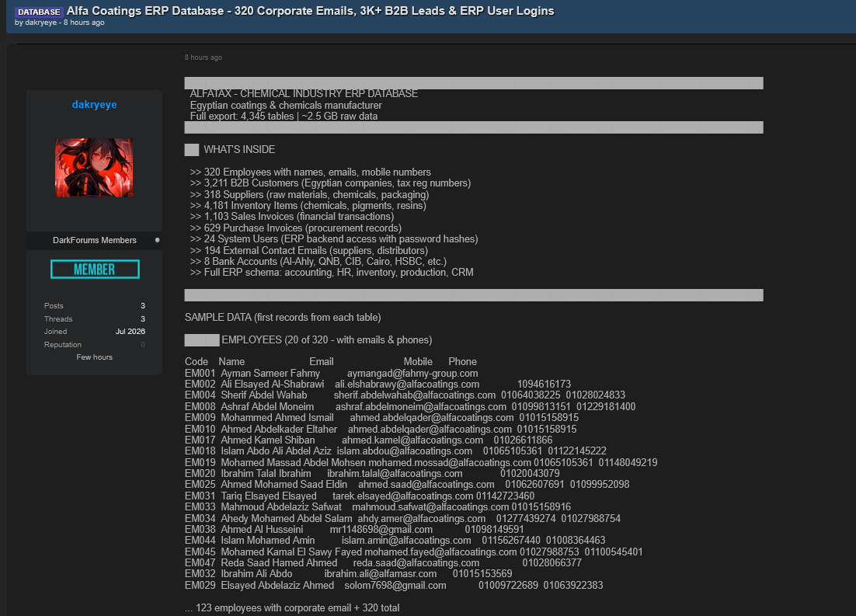Click the offline status dot beside DarkForums Members
The height and width of the screenshot is (616, 856).
pyautogui.click(x=157, y=240)
